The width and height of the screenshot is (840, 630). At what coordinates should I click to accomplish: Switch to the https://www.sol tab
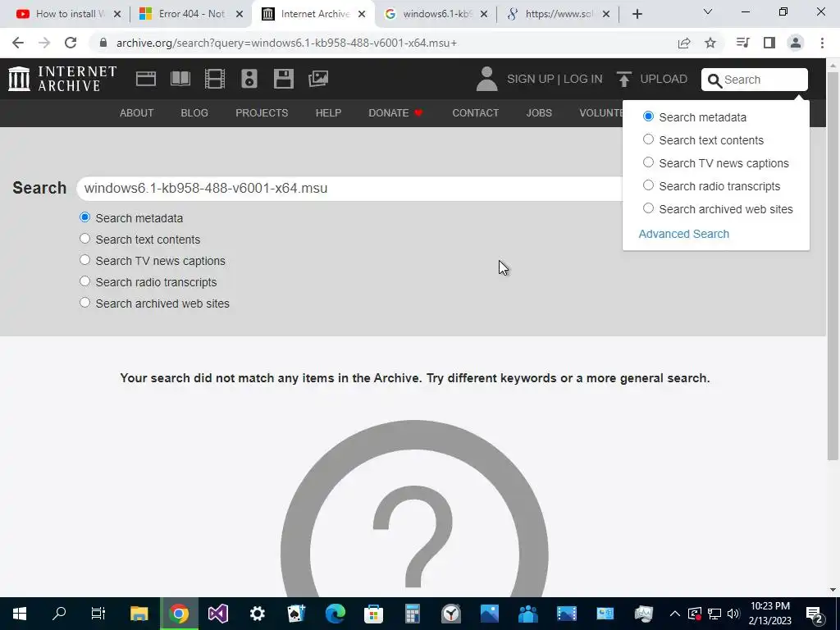point(558,14)
